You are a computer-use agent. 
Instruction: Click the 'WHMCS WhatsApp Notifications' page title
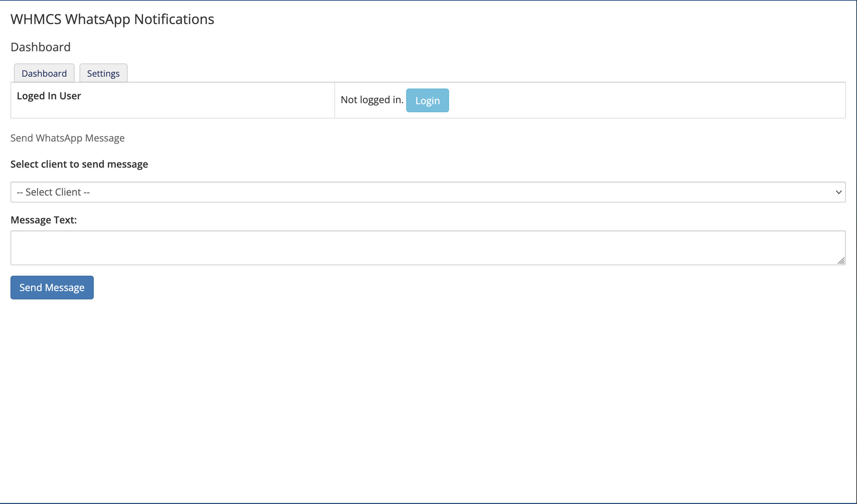pyautogui.click(x=112, y=19)
